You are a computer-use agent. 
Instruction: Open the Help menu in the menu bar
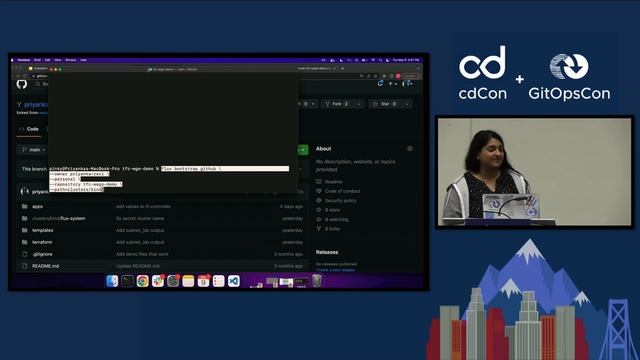click(x=83, y=60)
